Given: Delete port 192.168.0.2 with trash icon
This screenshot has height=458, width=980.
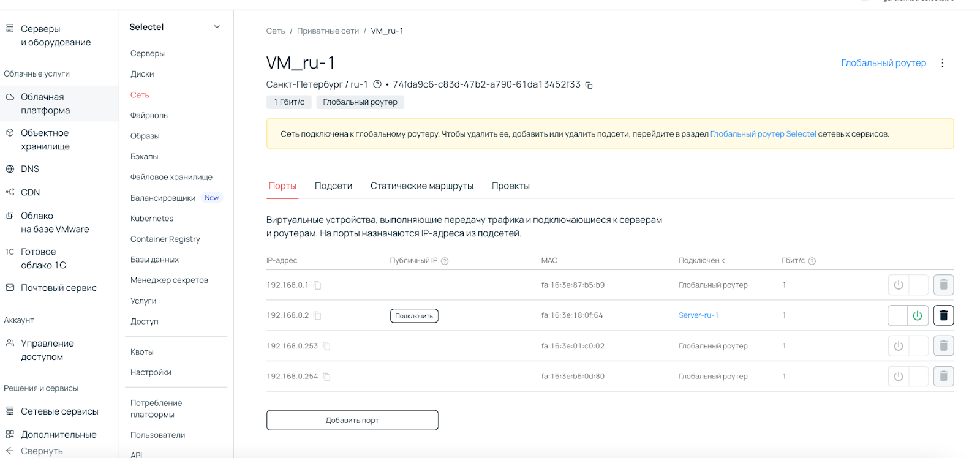Looking at the screenshot, I should (943, 315).
